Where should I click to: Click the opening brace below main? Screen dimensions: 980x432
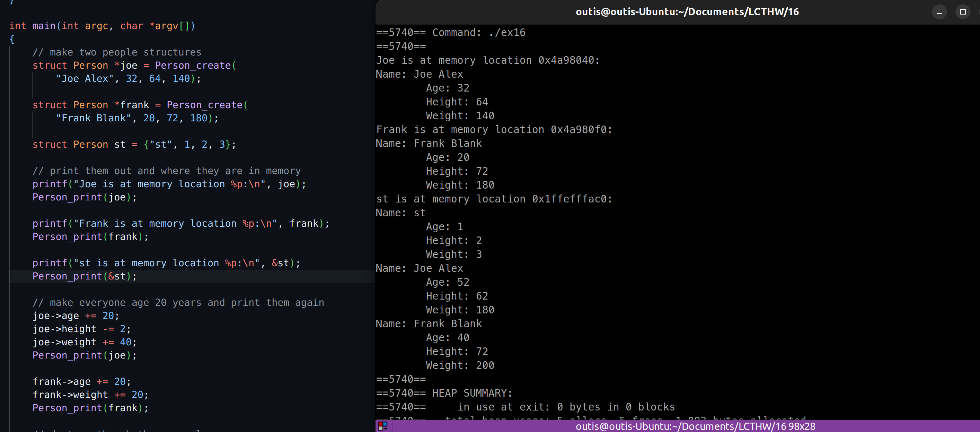12,39
